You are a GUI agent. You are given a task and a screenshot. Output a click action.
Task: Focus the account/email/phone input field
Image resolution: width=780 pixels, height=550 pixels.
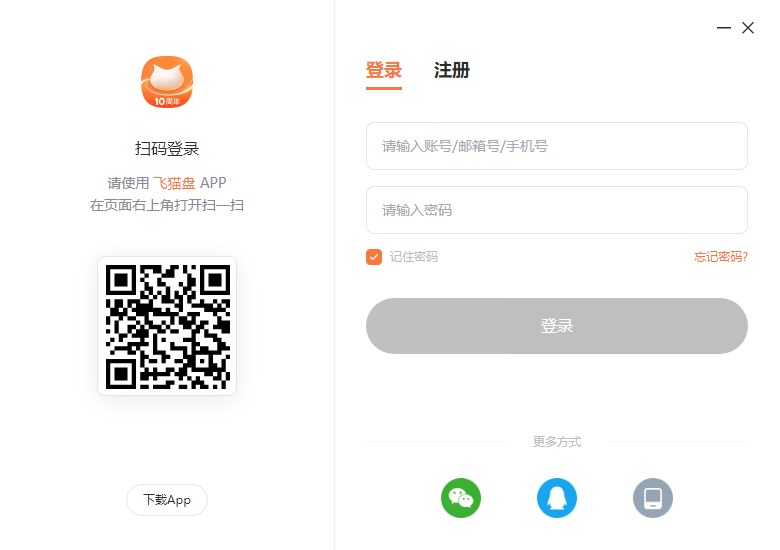click(557, 146)
